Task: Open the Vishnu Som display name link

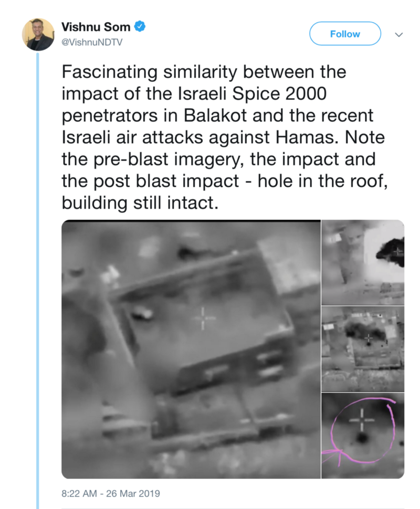Action: tap(96, 27)
